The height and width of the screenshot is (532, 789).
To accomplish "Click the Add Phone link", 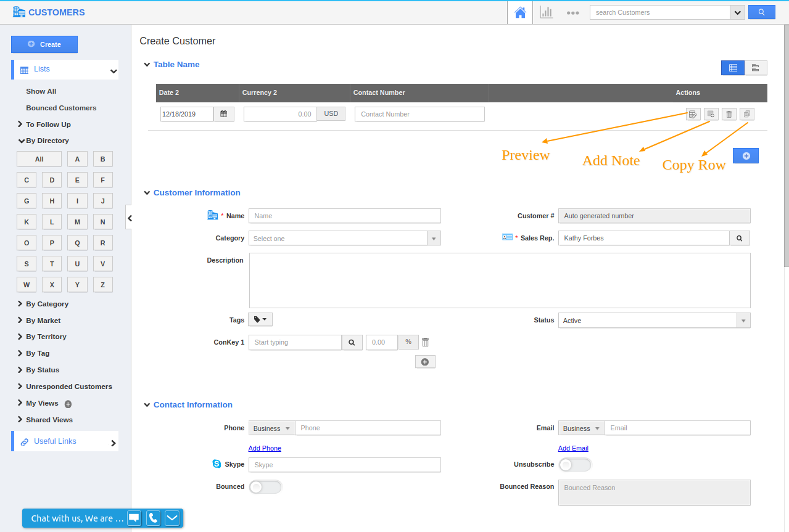I will point(265,448).
